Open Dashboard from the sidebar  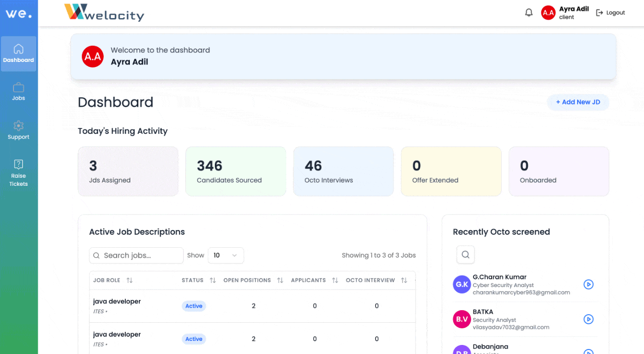click(x=19, y=53)
